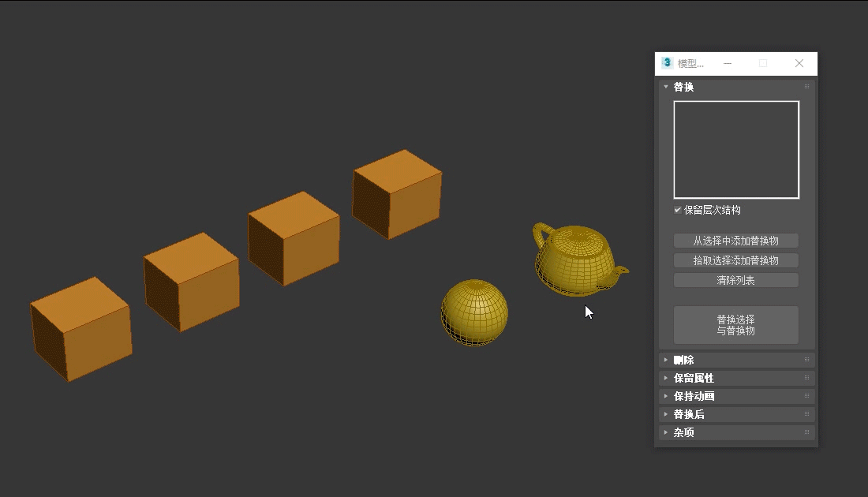Click the grip handle on the 删除 rollout
Screen dimensions: 868x497
(806, 360)
